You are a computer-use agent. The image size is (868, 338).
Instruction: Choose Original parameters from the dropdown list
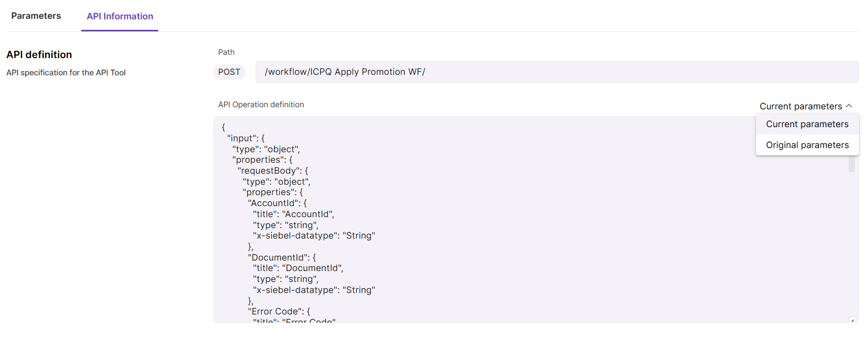[807, 145]
